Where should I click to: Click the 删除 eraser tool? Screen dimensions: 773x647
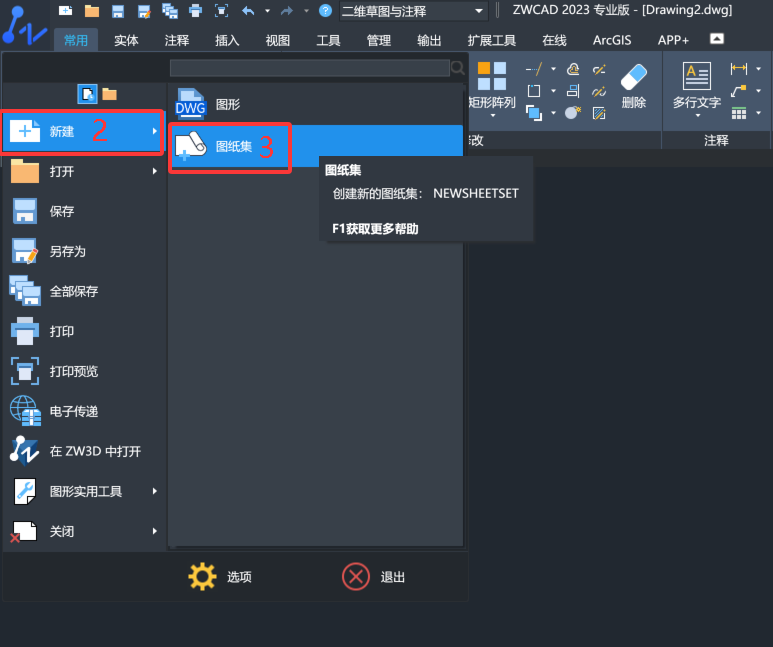(x=633, y=85)
